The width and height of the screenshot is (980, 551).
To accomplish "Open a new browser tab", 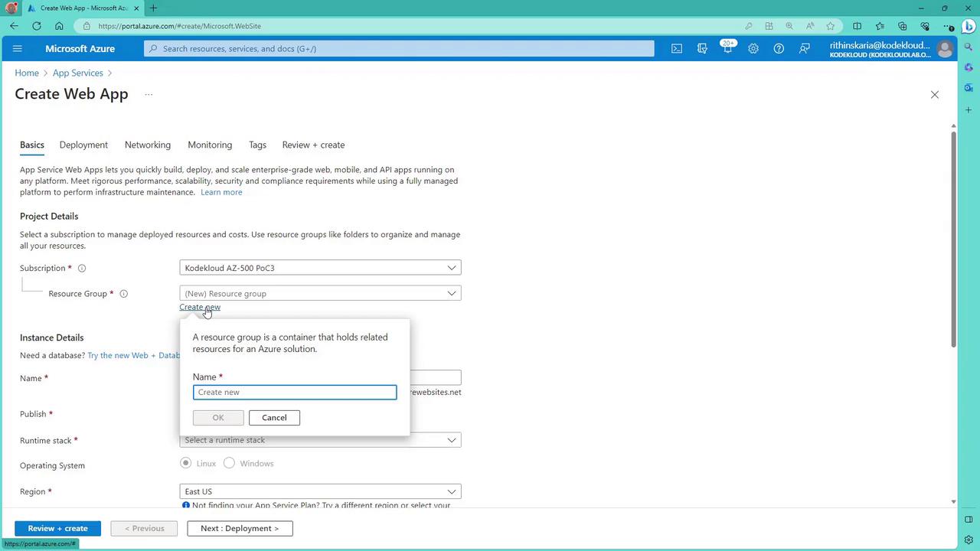I will [153, 8].
